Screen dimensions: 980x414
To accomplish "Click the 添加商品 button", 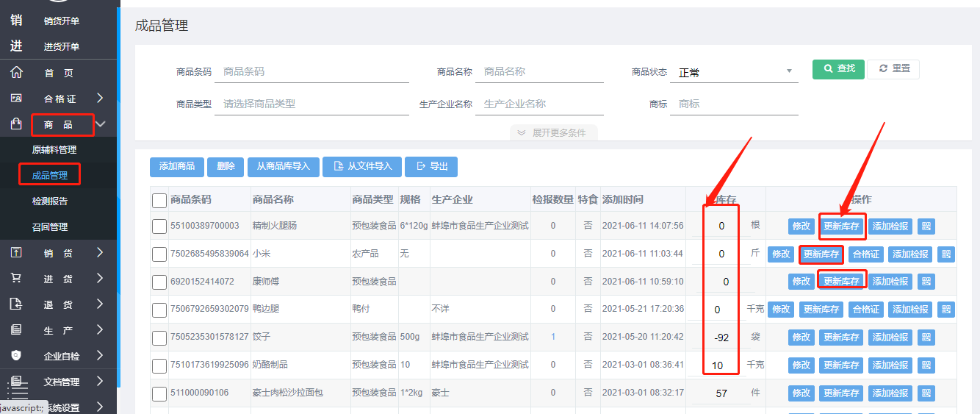I will [176, 166].
